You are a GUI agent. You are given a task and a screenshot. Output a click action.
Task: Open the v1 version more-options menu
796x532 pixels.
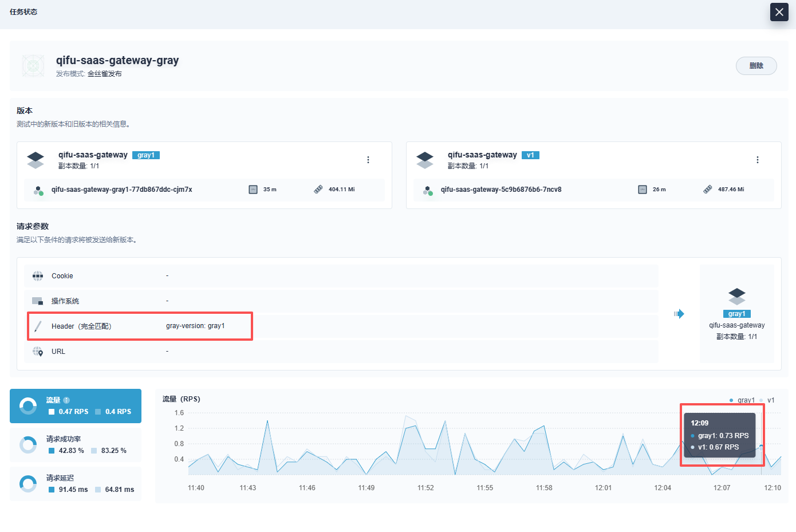pyautogui.click(x=757, y=160)
